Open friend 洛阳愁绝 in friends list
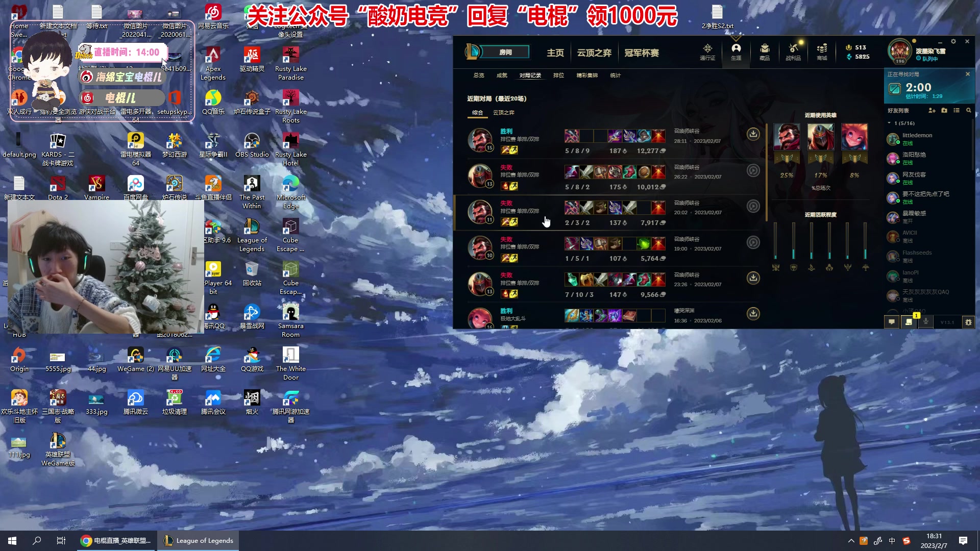 (929, 158)
